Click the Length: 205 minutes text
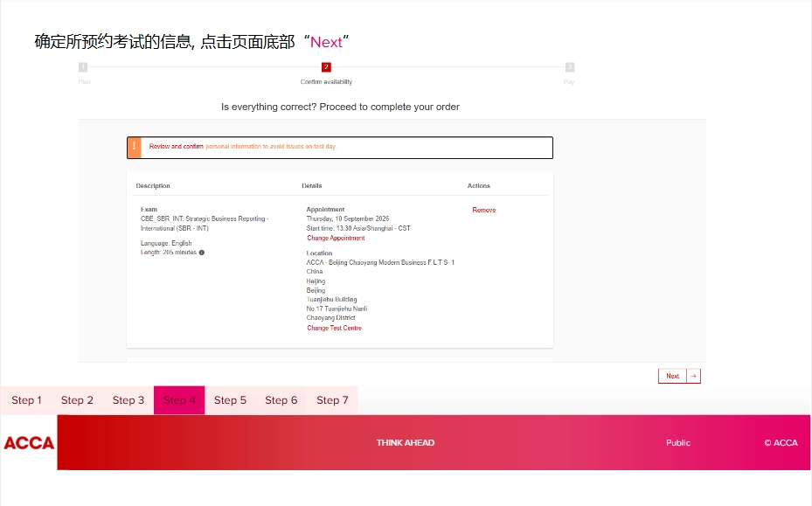The height and width of the screenshot is (506, 812). (169, 253)
